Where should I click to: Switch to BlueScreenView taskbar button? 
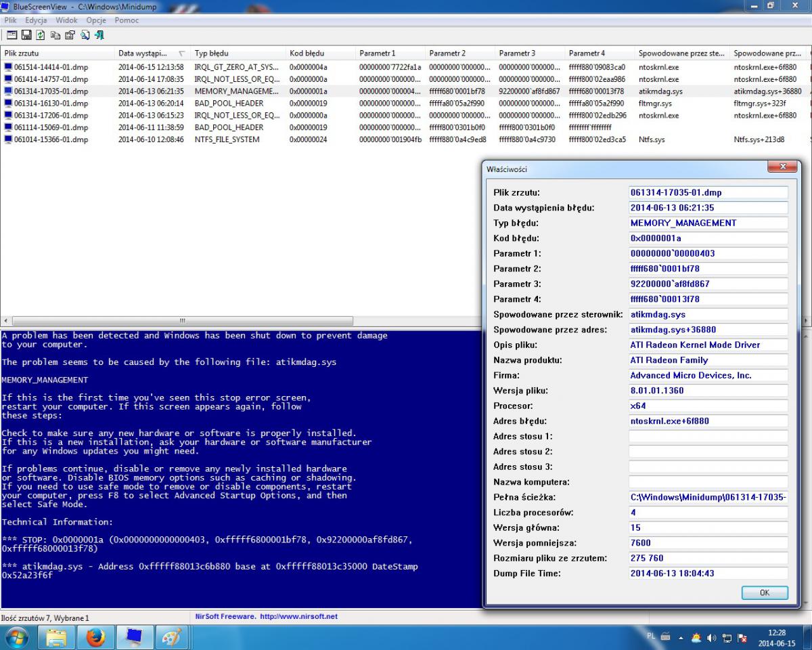click(135, 638)
